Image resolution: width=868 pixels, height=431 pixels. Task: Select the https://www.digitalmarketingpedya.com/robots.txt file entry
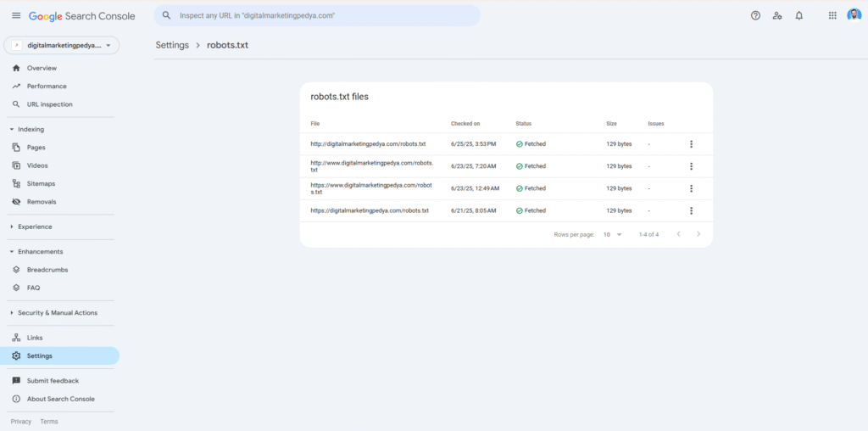pos(371,188)
